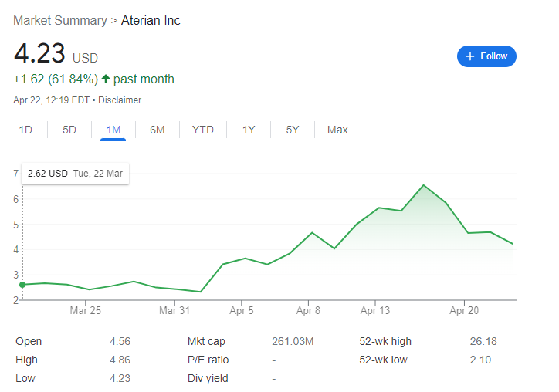Click the green up-arrow change icon
Image resolution: width=559 pixels, height=392 pixels.
tap(106, 79)
